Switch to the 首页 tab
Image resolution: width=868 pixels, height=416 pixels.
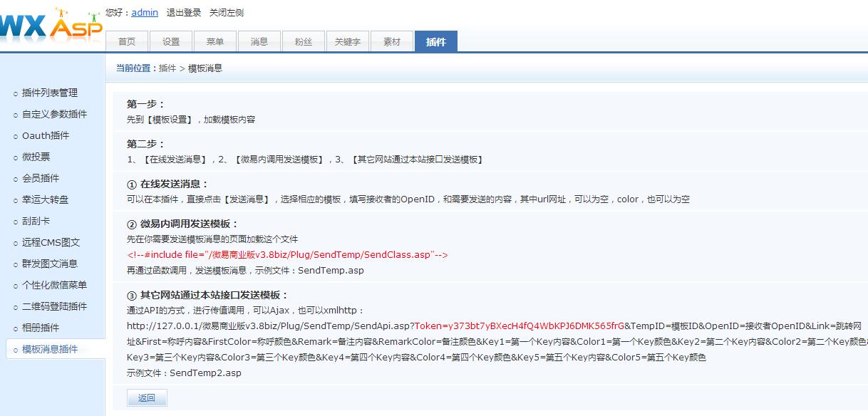[127, 41]
